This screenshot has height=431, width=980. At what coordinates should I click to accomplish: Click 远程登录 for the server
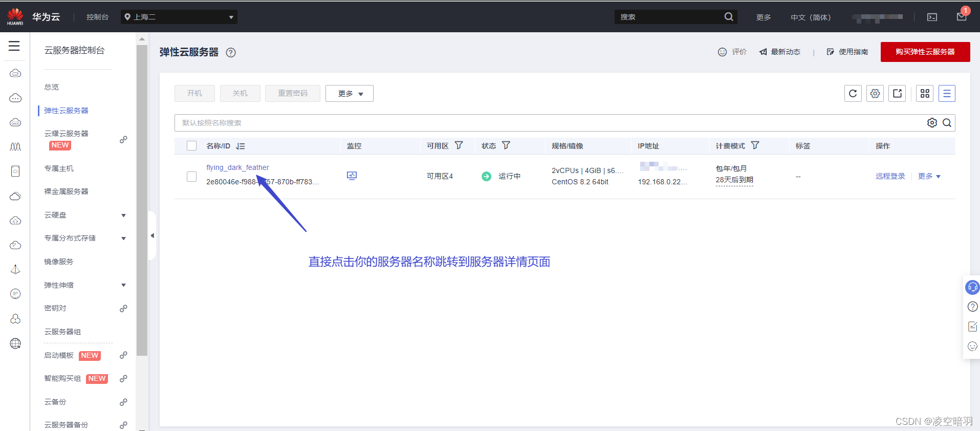890,176
